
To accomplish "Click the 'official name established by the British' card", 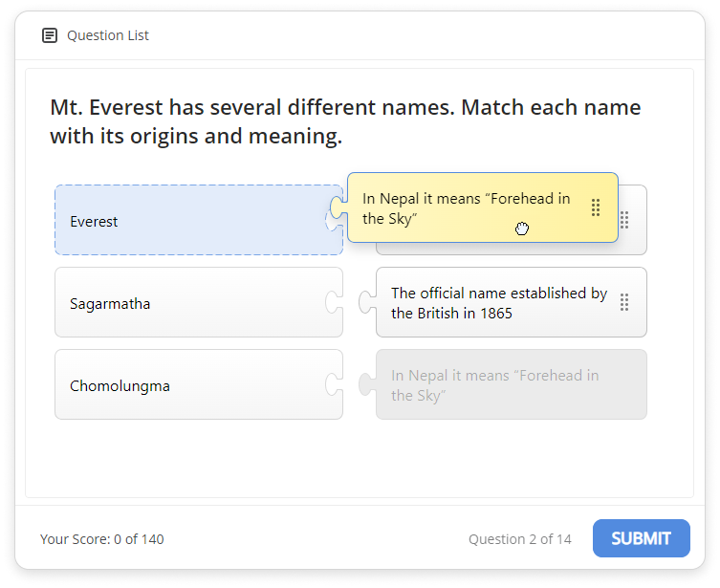I will point(497,303).
